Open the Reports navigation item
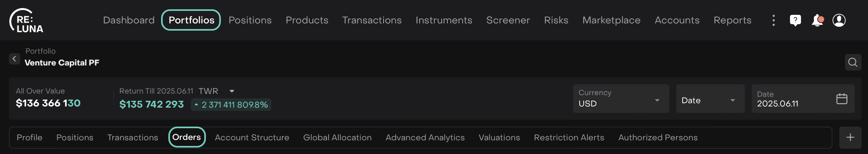Screen dimensions: 868x154 (x=732, y=20)
